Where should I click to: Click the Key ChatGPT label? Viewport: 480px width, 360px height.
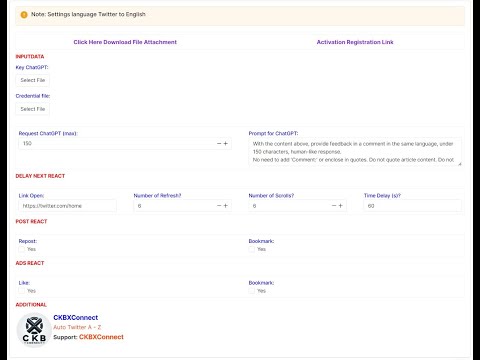(x=32, y=67)
